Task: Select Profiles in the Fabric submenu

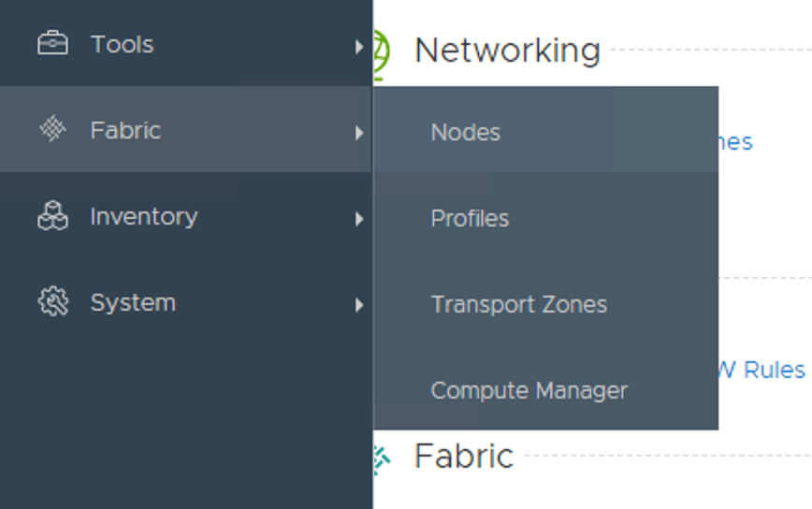Action: pos(470,218)
